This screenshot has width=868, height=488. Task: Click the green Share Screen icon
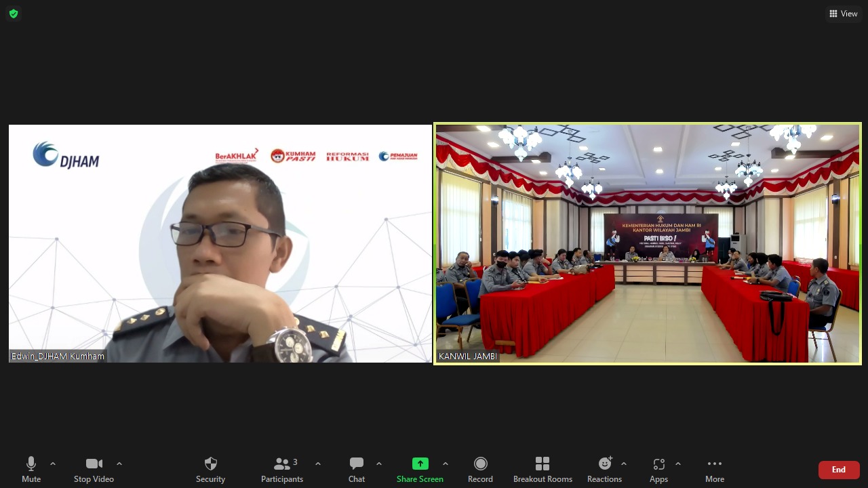(420, 464)
